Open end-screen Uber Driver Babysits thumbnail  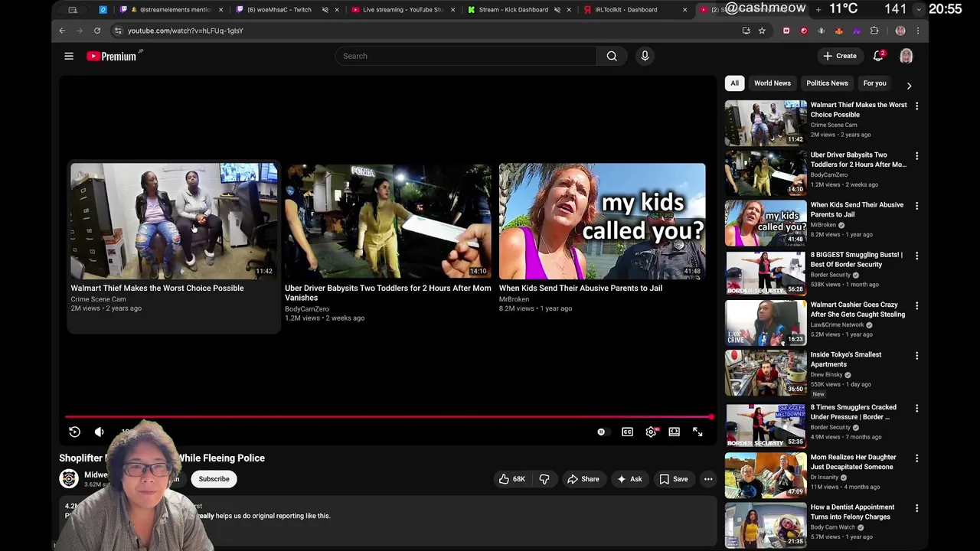point(387,221)
